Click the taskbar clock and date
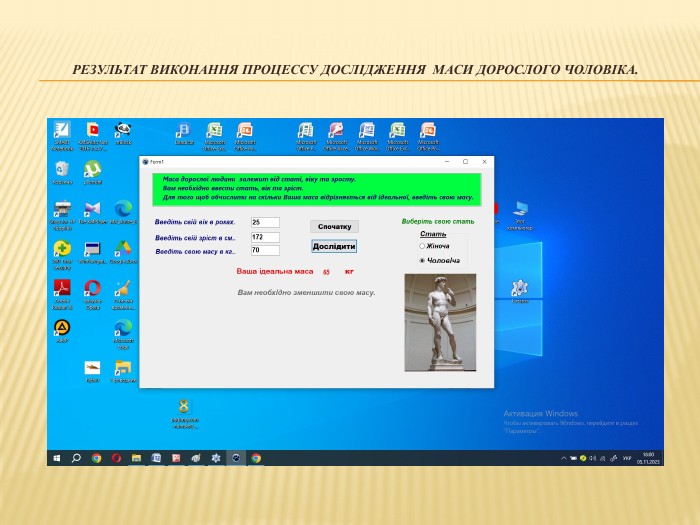The image size is (700, 525). (x=648, y=458)
